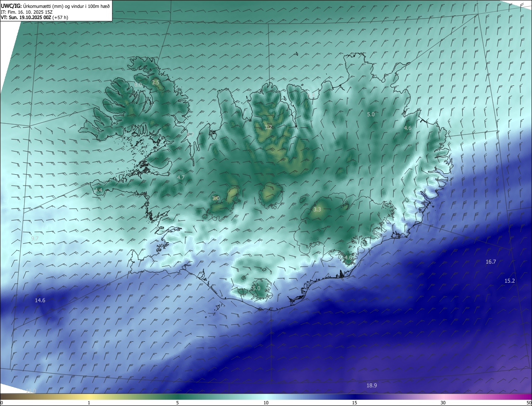Select the 9.7 value over the western sea

pyautogui.click(x=35, y=238)
